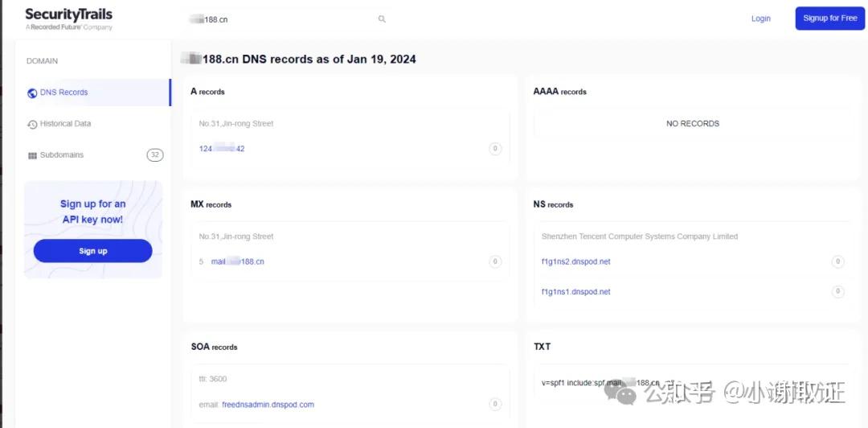Click count badge beside A record IP
The height and width of the screenshot is (428, 868).
click(x=495, y=149)
